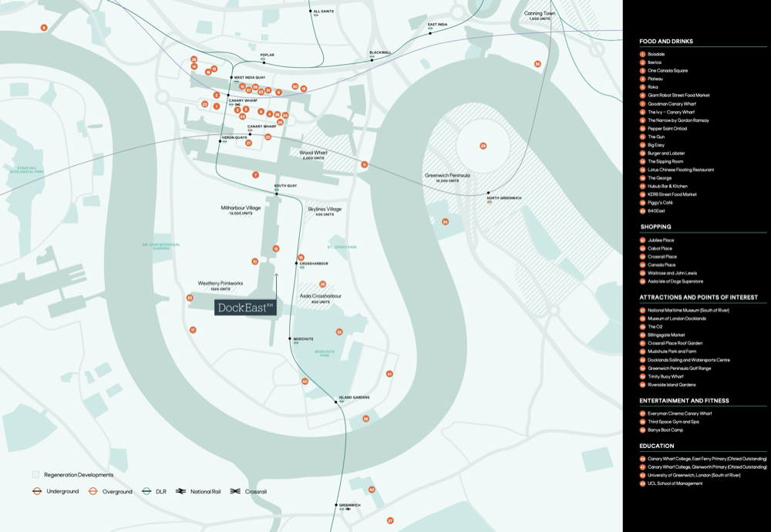
Task: Open 'The O2' in the attractions list
Action: coord(655,327)
